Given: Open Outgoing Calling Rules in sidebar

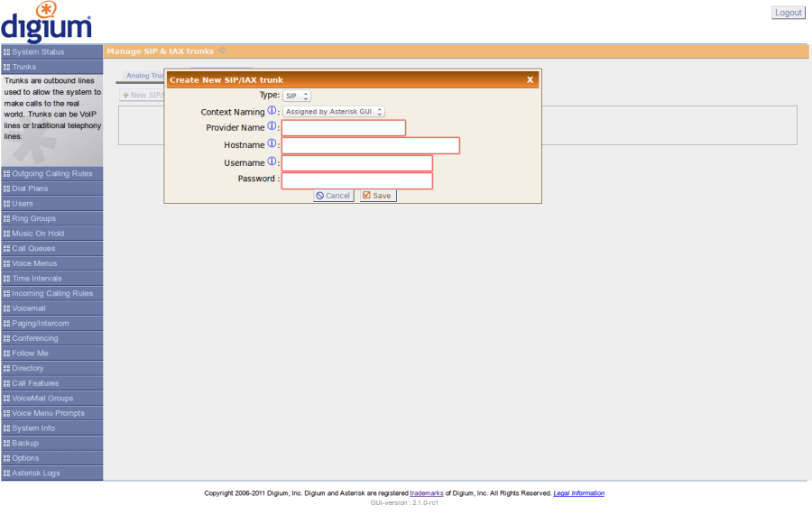Looking at the screenshot, I should [x=51, y=174].
